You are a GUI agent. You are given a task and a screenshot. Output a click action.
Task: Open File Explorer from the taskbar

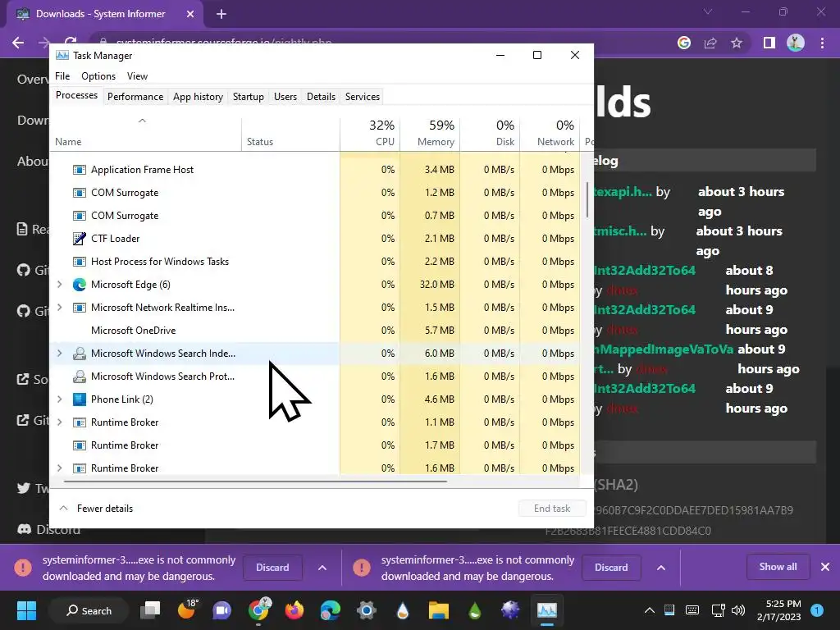pos(438,610)
